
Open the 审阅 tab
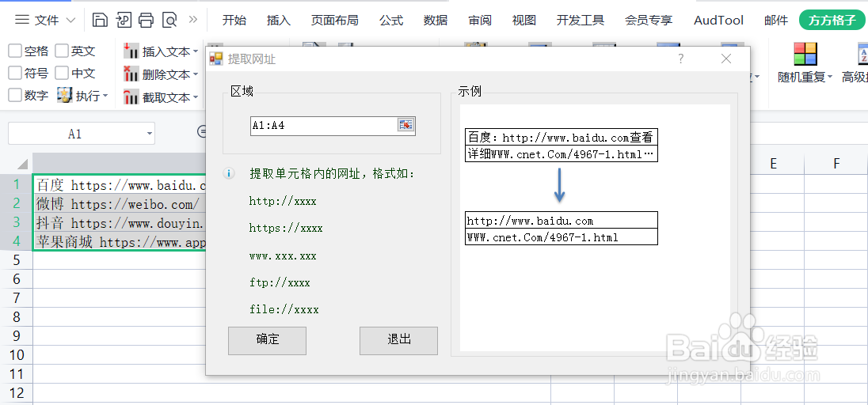(x=480, y=21)
